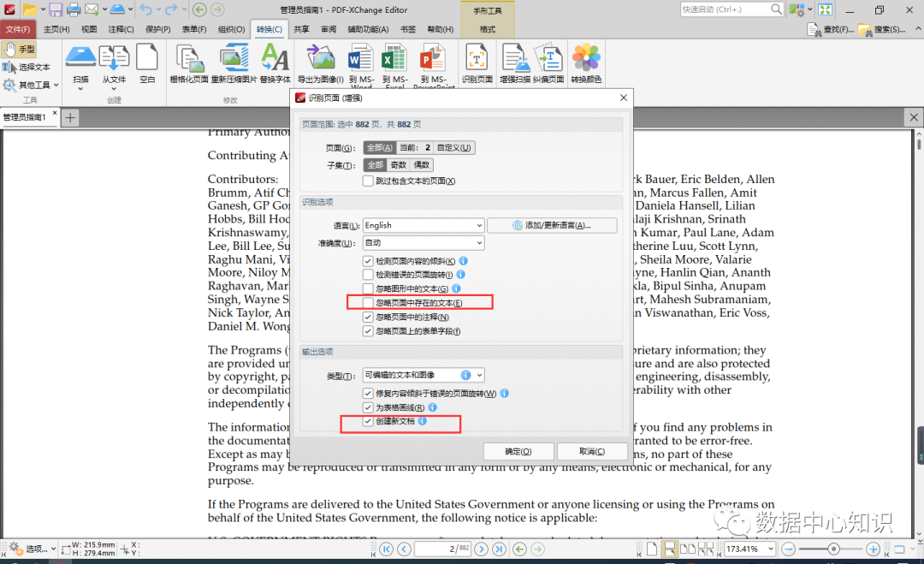Open the Help ribbon tab
Viewport: 924px width, 564px height.
[x=441, y=29]
